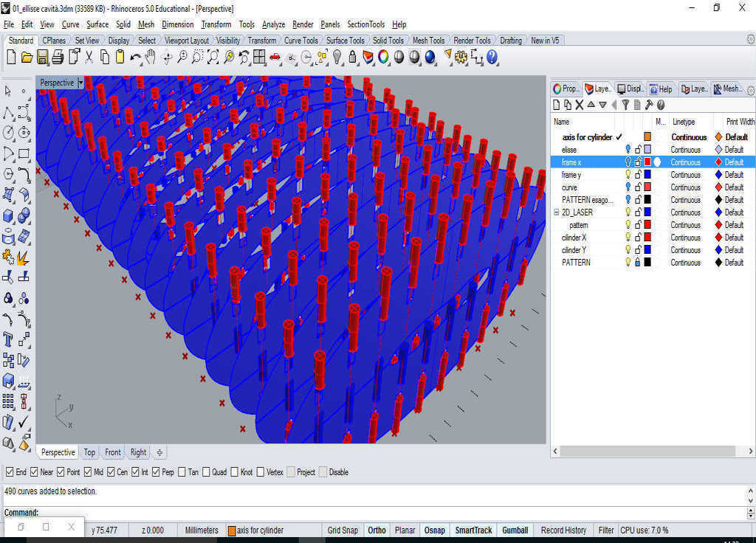The width and height of the screenshot is (756, 543).
Task: Click the New file icon
Action: pyautogui.click(x=11, y=58)
